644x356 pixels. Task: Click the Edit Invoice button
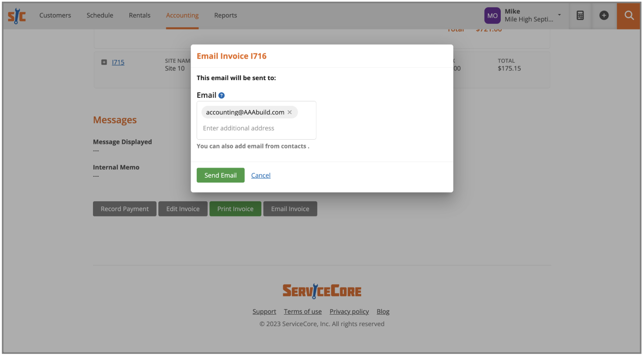(183, 209)
